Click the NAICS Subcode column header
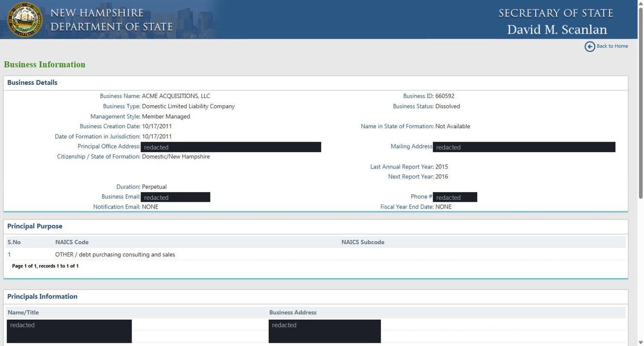Image resolution: width=644 pixels, height=346 pixels. point(363,242)
